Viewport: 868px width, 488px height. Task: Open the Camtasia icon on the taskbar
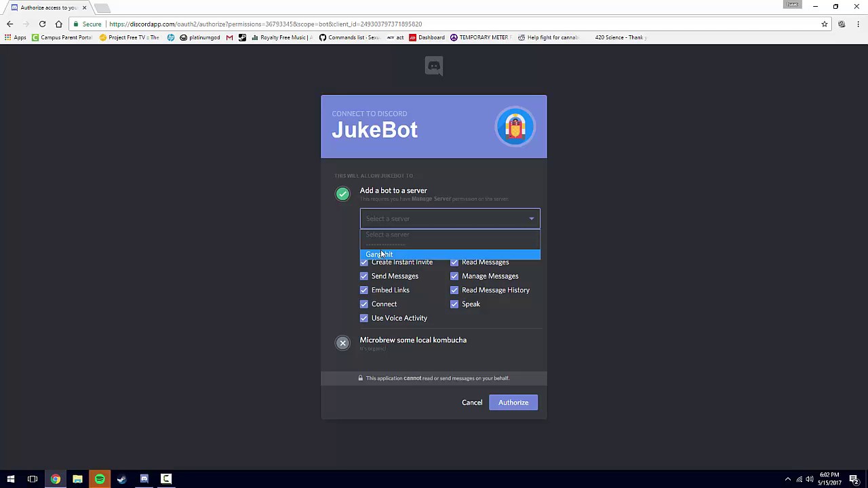pos(166,479)
